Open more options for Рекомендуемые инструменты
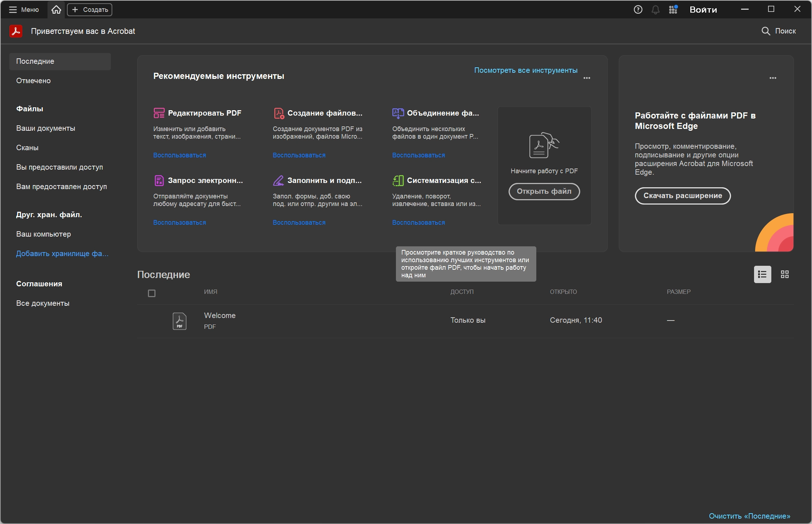This screenshot has height=524, width=812. pos(587,78)
